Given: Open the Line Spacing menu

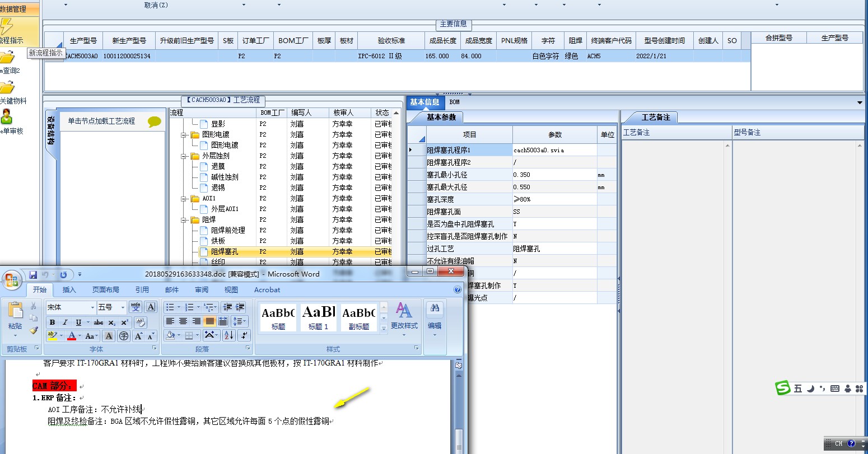Looking at the screenshot, I should (239, 321).
